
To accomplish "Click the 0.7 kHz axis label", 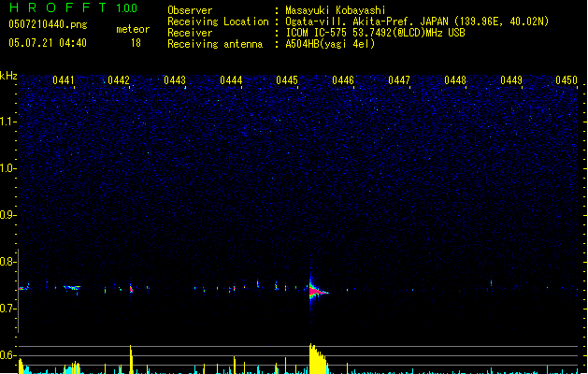I will (7, 309).
